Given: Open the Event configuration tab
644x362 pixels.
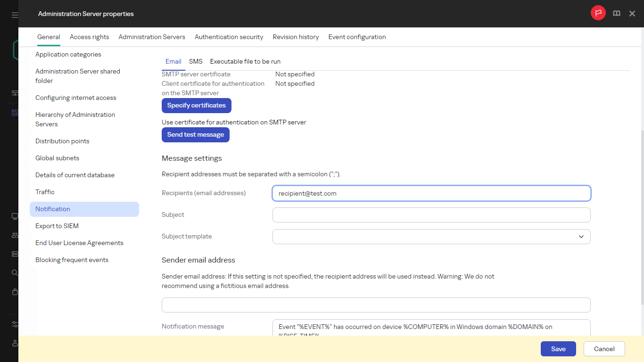Looking at the screenshot, I should pos(357,37).
